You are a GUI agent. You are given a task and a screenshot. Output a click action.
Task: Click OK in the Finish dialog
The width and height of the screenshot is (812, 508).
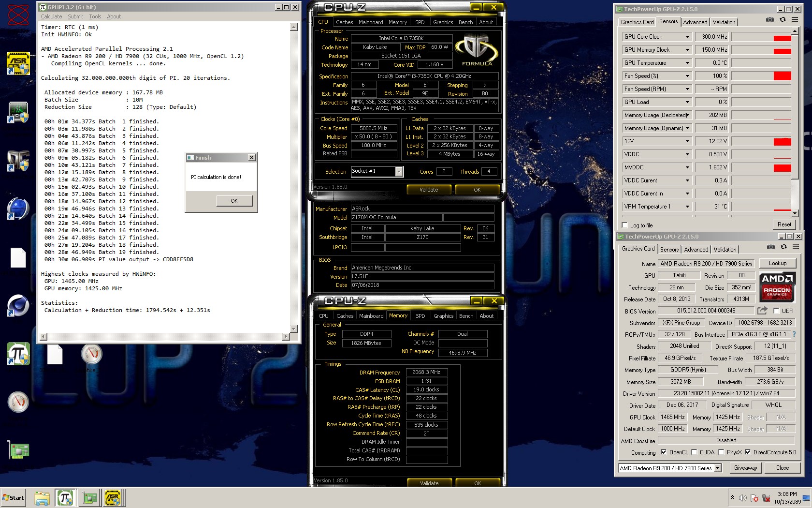click(234, 201)
